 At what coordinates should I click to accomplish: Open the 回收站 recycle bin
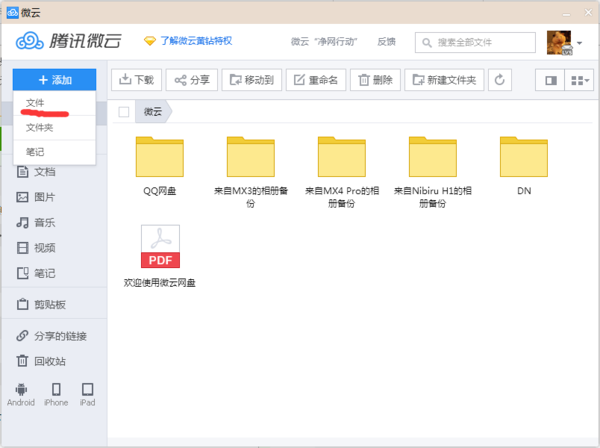point(41,361)
